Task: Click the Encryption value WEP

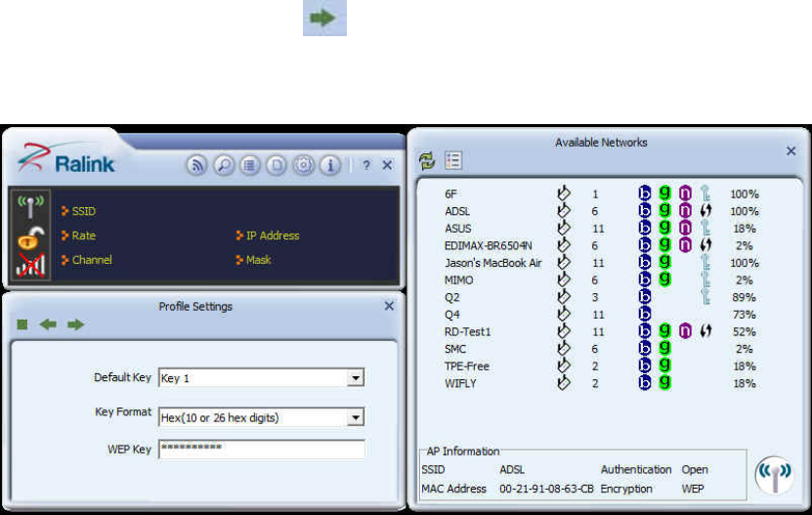Action: click(x=693, y=489)
